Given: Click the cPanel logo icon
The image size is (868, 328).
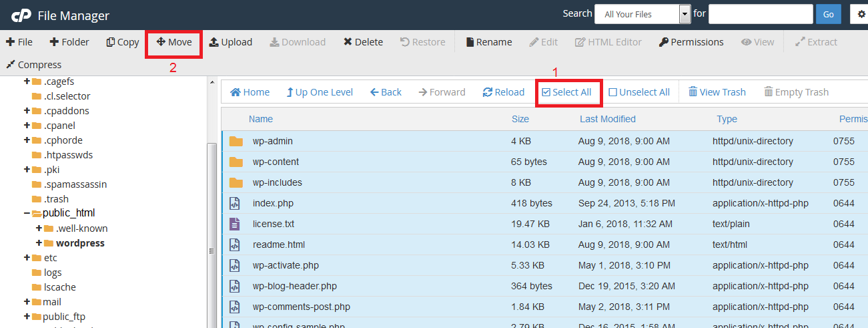Looking at the screenshot, I should [x=21, y=15].
